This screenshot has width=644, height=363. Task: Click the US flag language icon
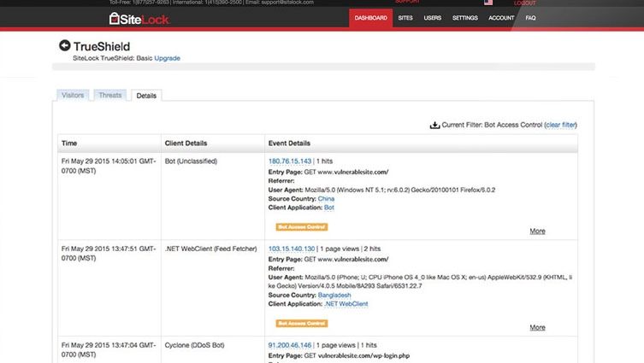488,3
